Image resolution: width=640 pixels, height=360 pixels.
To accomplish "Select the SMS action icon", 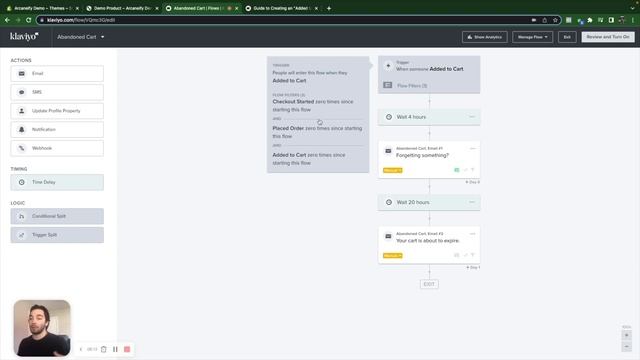I will coord(22,92).
